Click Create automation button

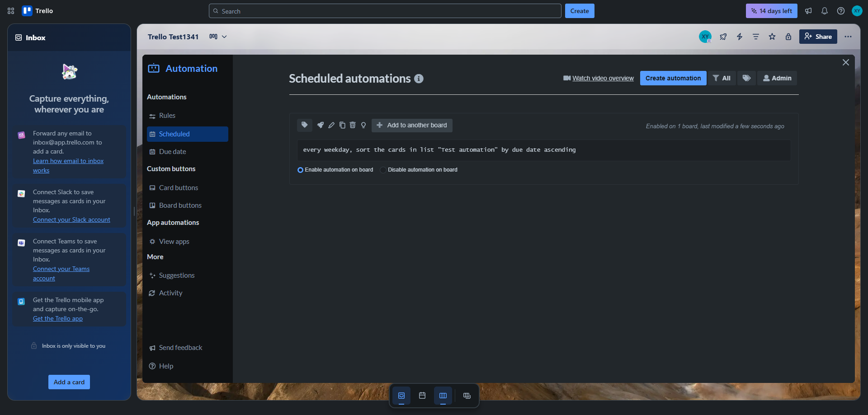(673, 78)
